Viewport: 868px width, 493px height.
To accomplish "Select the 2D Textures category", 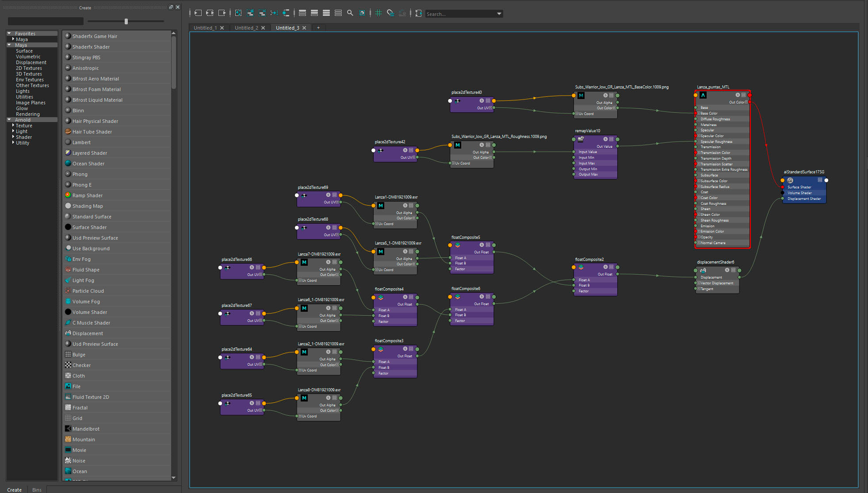I will (x=29, y=68).
